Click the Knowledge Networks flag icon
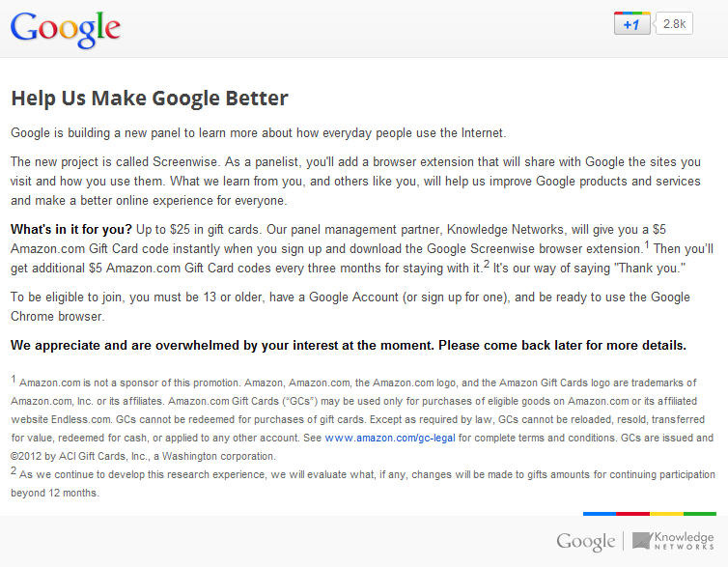The image size is (728, 567). [x=642, y=540]
